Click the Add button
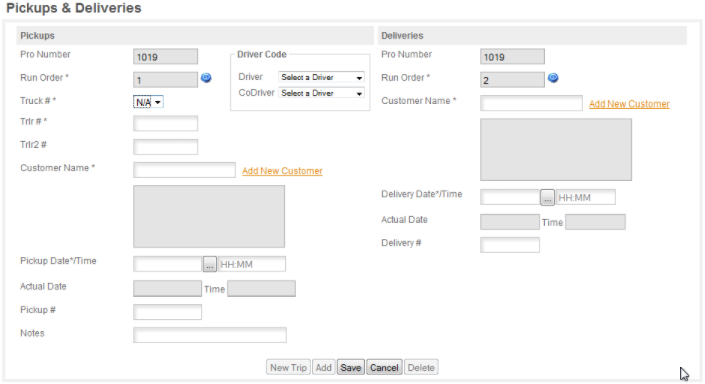Screen dimensions: 705x384 [x=323, y=367]
